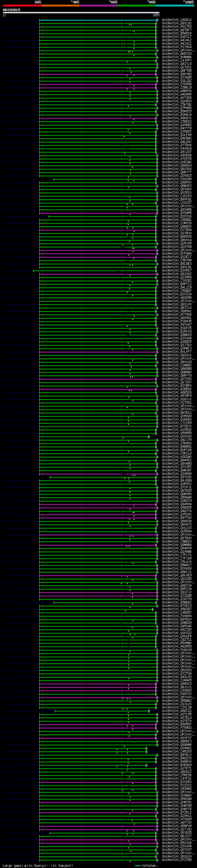
Task: Select hit label UniRef100_Q24896
Action: tap(176, 474)
